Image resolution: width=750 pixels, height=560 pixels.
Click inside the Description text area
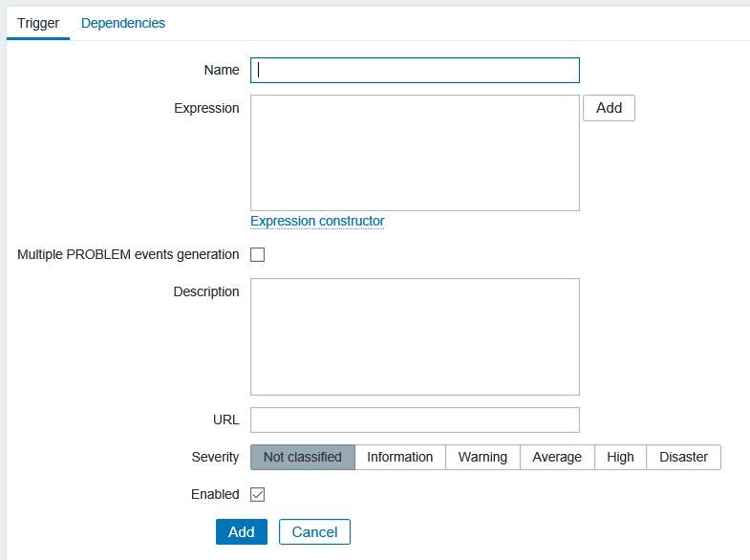(415, 336)
